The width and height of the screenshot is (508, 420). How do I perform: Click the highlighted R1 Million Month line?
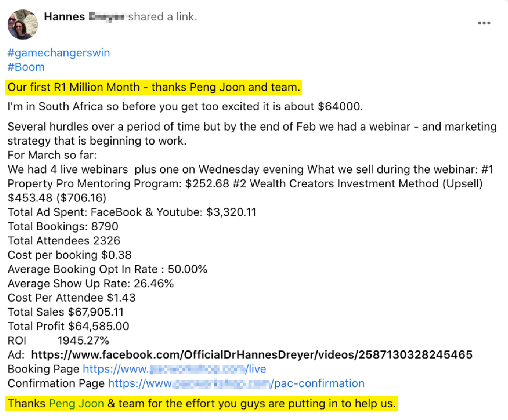point(154,87)
